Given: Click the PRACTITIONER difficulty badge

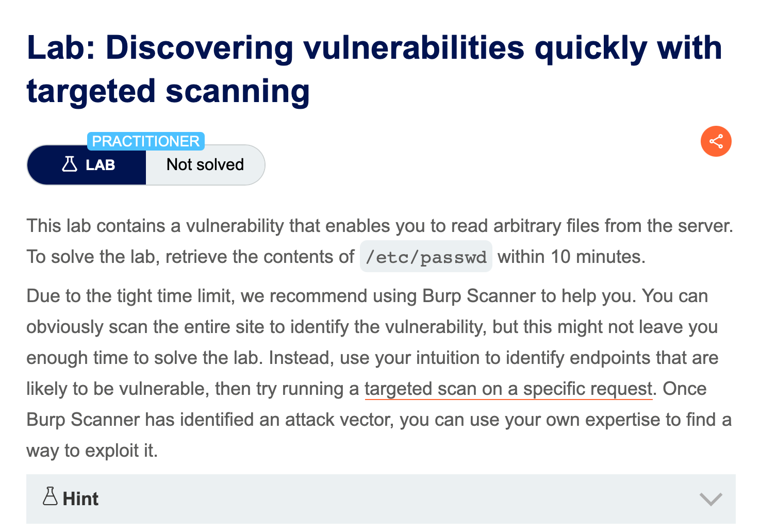Looking at the screenshot, I should pyautogui.click(x=146, y=141).
